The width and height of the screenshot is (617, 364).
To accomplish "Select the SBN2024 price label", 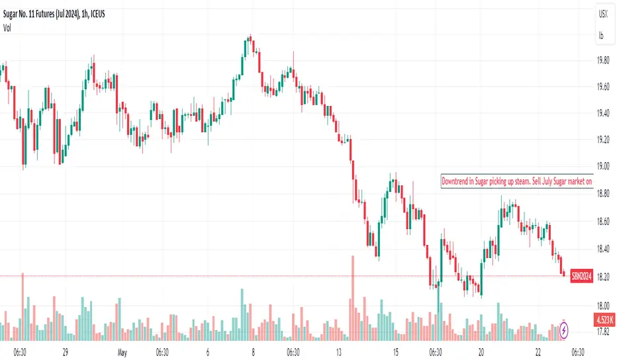I will click(x=582, y=276).
